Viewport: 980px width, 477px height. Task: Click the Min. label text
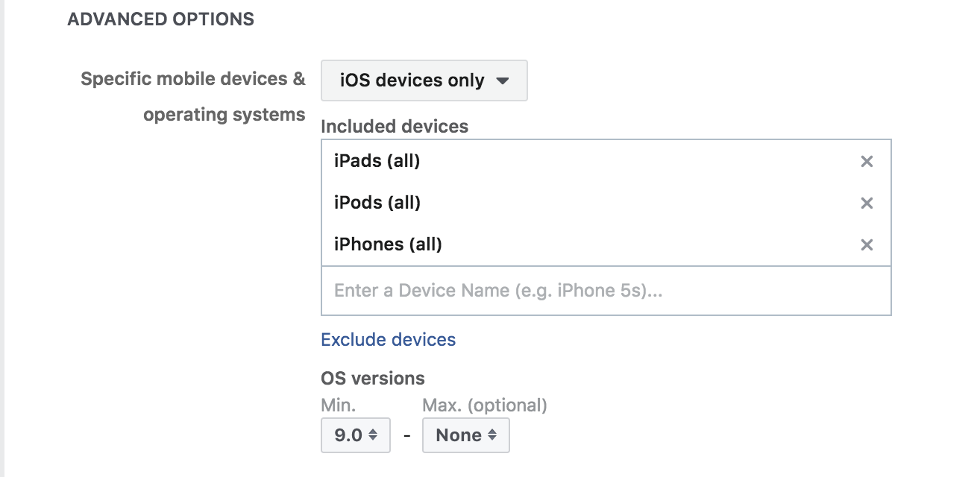click(338, 405)
